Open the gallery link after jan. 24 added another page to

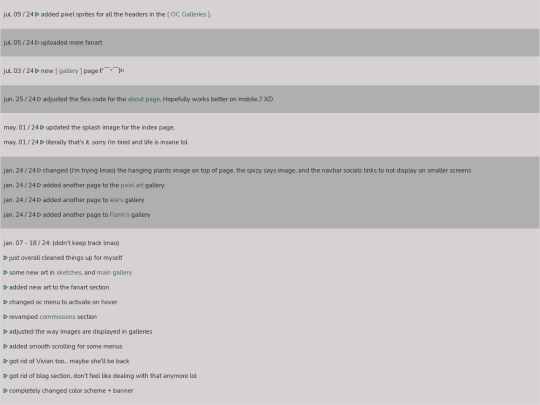(x=116, y=200)
